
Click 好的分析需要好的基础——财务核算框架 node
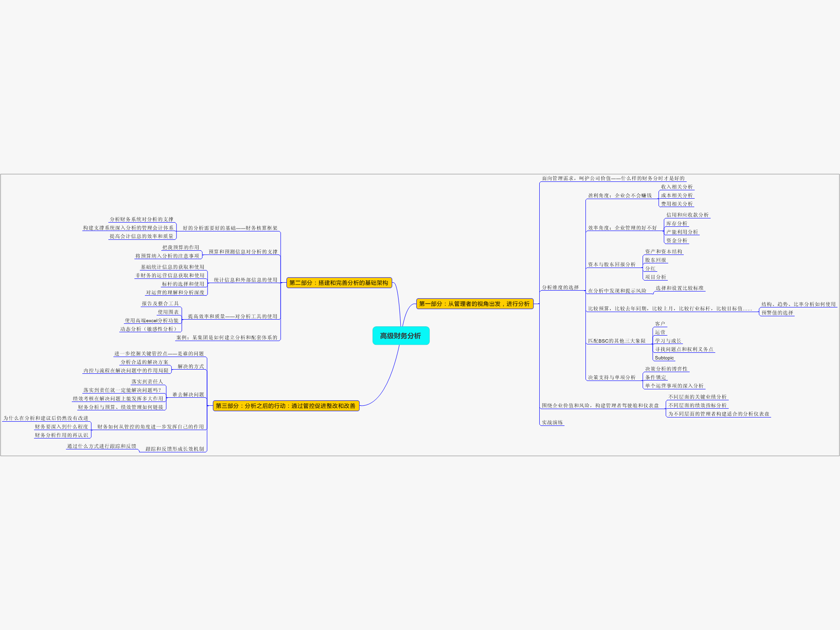pyautogui.click(x=230, y=228)
